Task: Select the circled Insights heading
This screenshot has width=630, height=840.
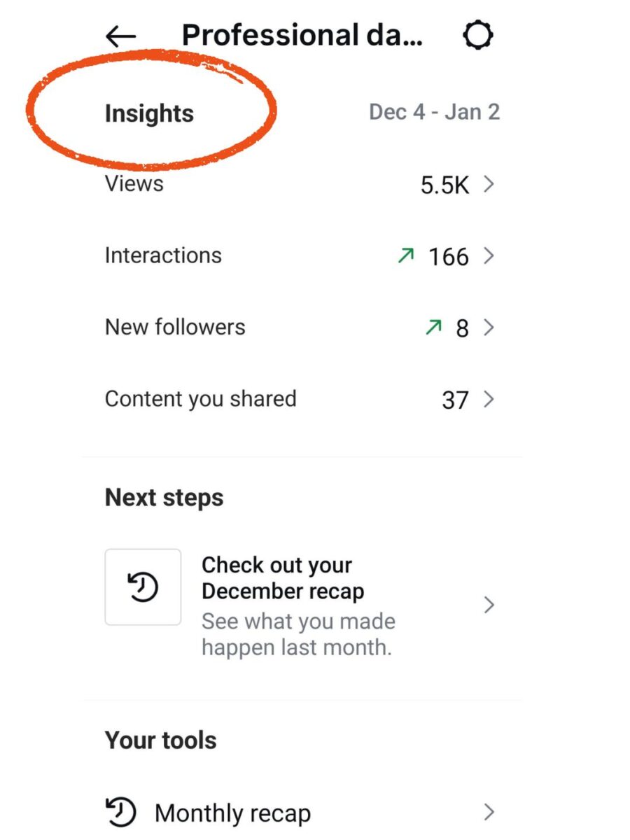Action: [x=149, y=113]
